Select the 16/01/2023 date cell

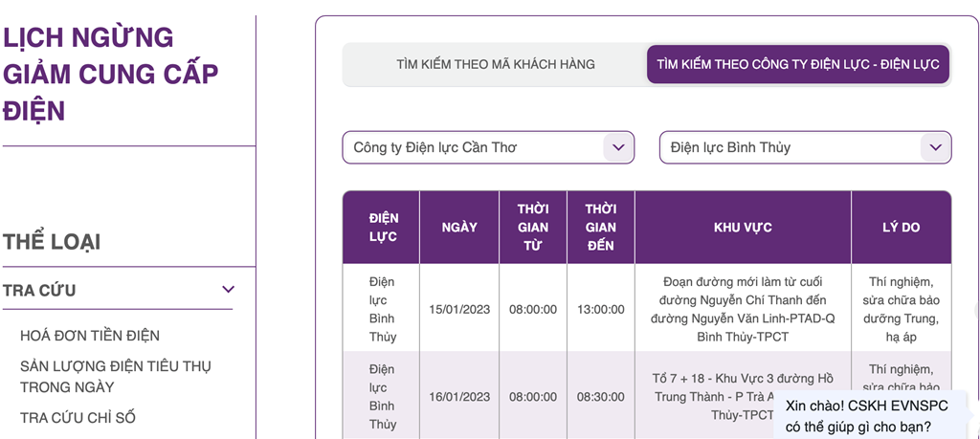click(459, 397)
